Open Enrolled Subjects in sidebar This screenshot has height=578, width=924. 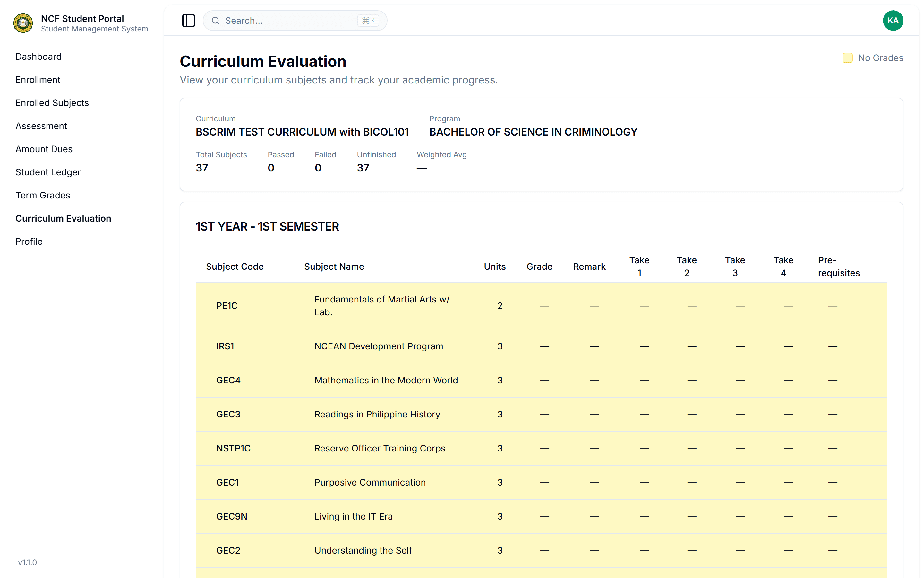pyautogui.click(x=52, y=103)
